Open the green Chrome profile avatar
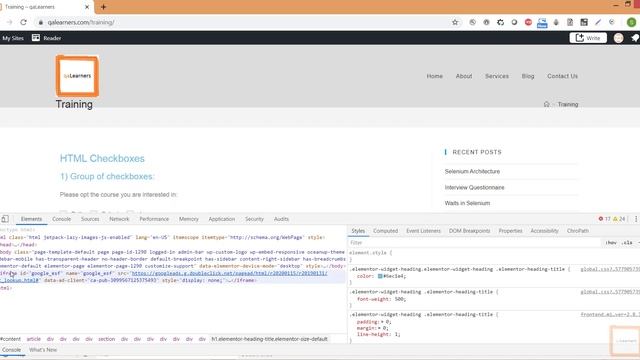The height and width of the screenshot is (360, 640). (x=631, y=22)
